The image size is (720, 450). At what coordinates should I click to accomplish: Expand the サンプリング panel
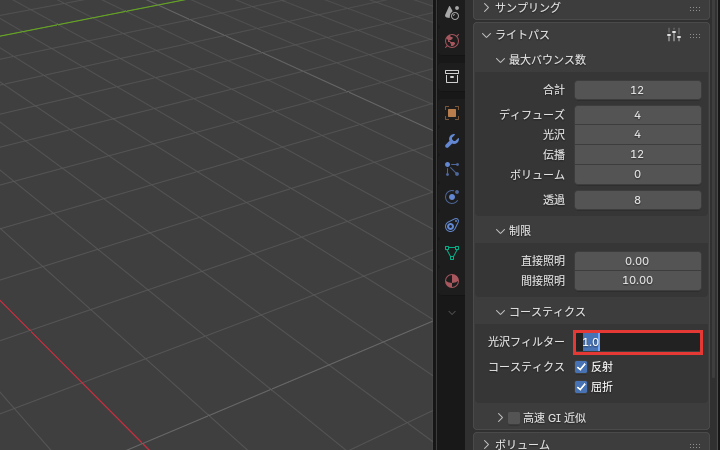[486, 7]
